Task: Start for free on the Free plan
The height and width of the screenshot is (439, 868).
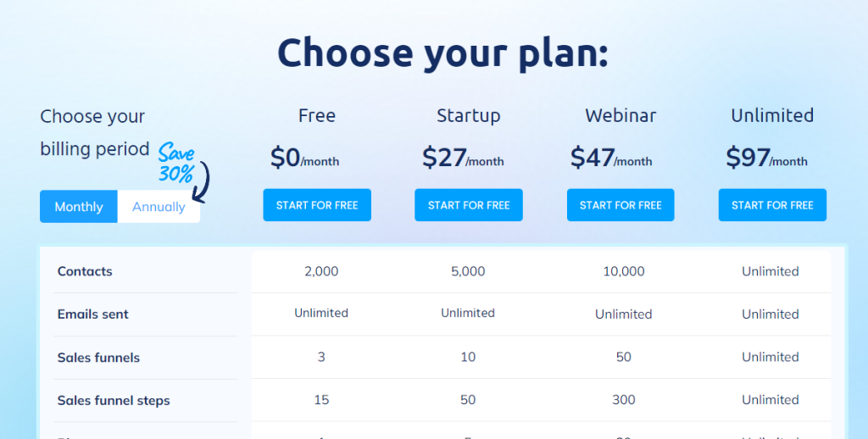Action: (x=317, y=205)
